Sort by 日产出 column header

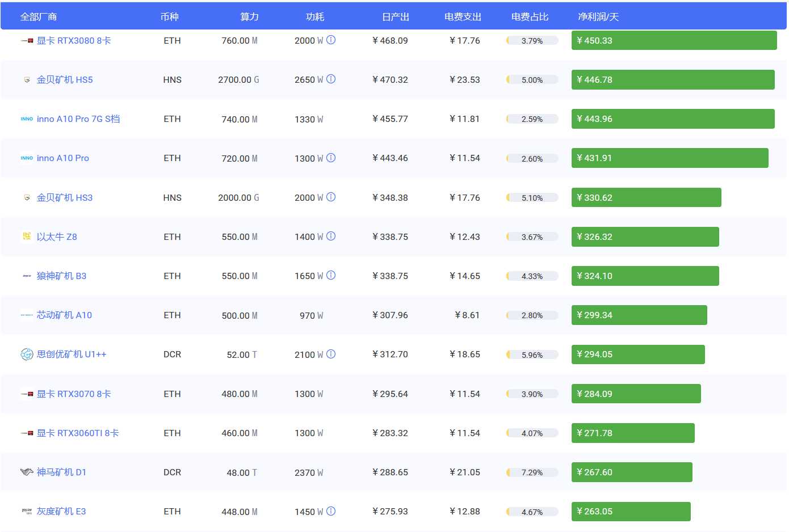396,17
